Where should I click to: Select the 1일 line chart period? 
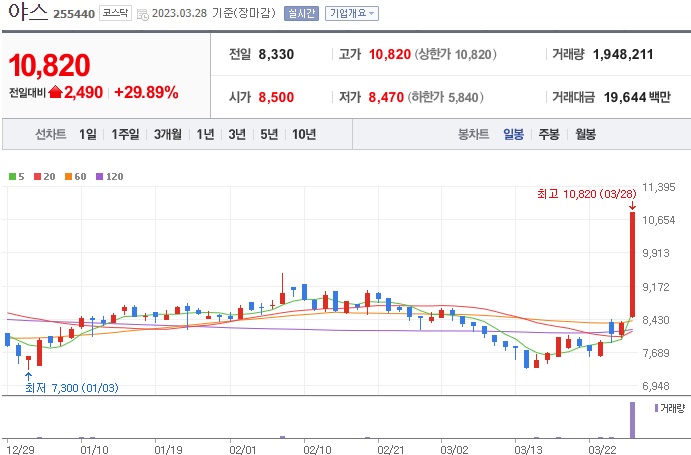click(87, 134)
